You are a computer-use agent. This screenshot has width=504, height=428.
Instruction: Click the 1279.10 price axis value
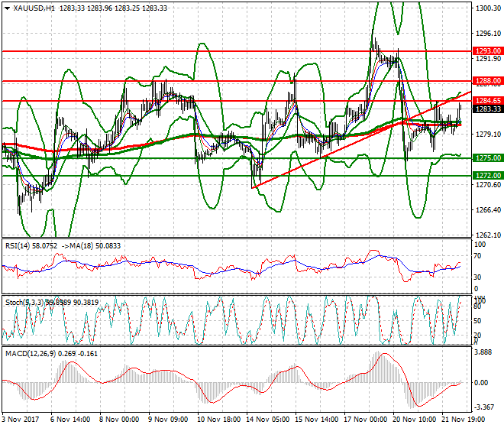pyautogui.click(x=486, y=135)
